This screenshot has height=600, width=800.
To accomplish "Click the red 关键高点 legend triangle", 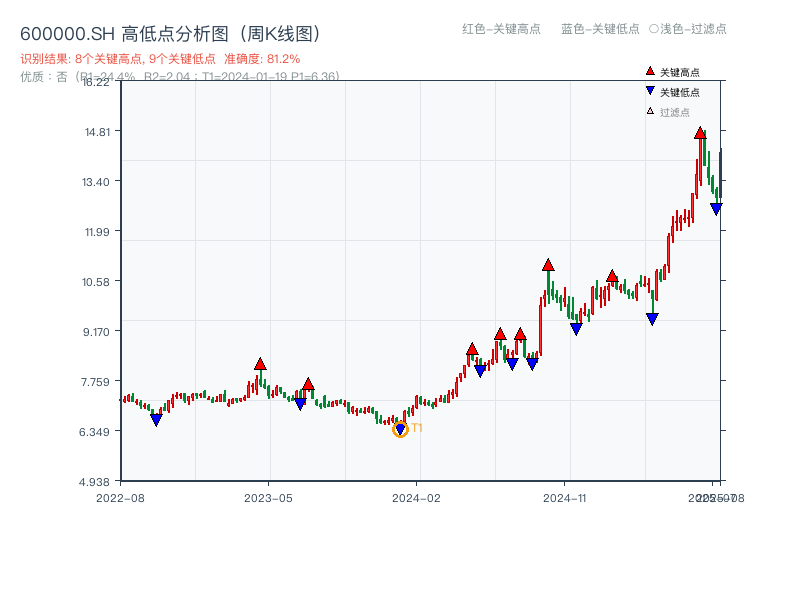I will pyautogui.click(x=650, y=72).
